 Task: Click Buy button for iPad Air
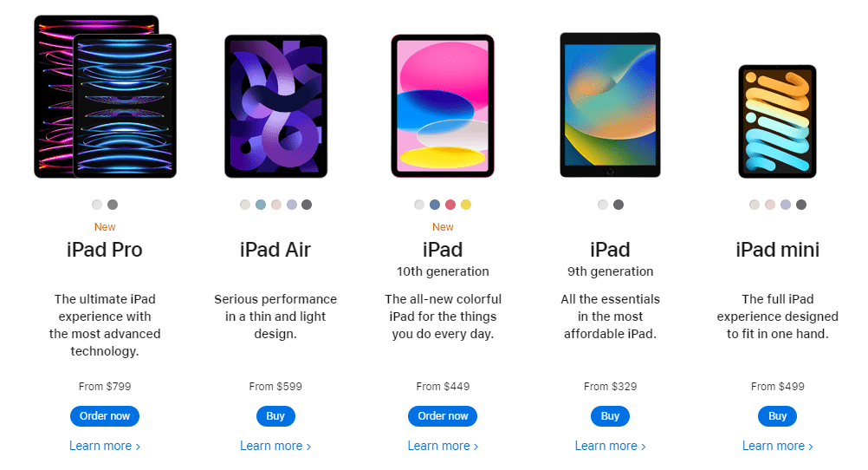pyautogui.click(x=275, y=415)
